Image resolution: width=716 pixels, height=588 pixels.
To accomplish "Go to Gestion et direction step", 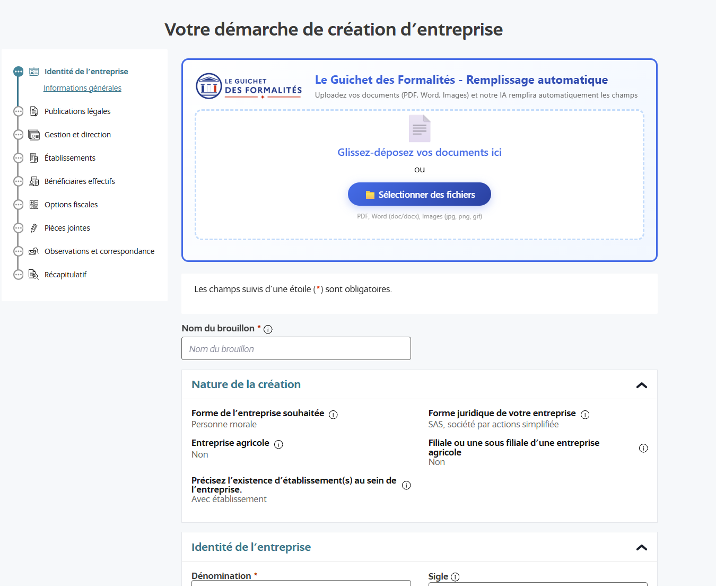I will click(77, 135).
